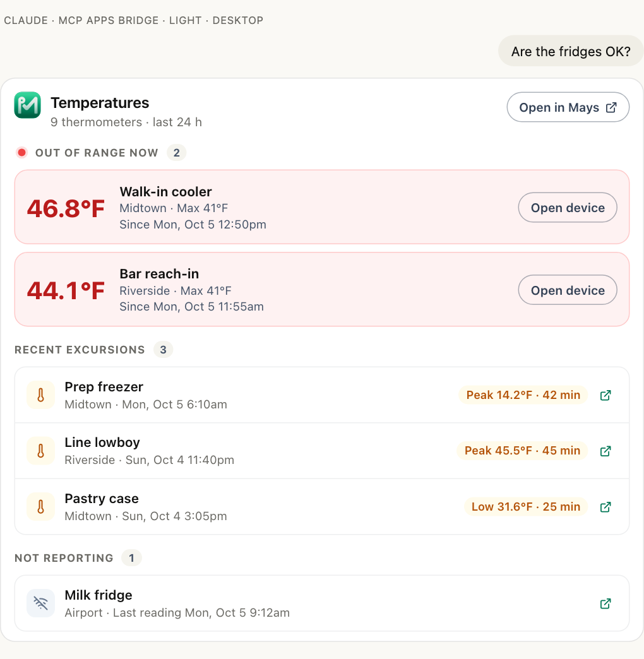The width and height of the screenshot is (644, 659).
Task: Open device for Bar reach-in
Action: point(568,290)
